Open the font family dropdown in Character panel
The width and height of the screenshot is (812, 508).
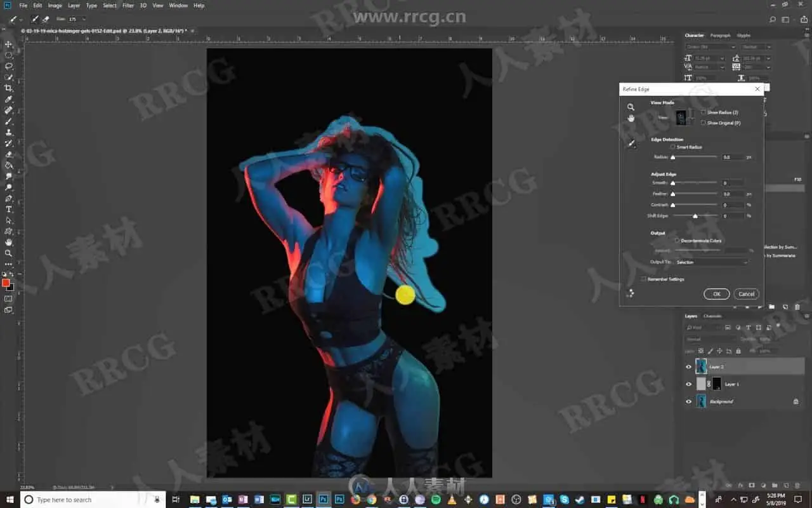tap(710, 47)
